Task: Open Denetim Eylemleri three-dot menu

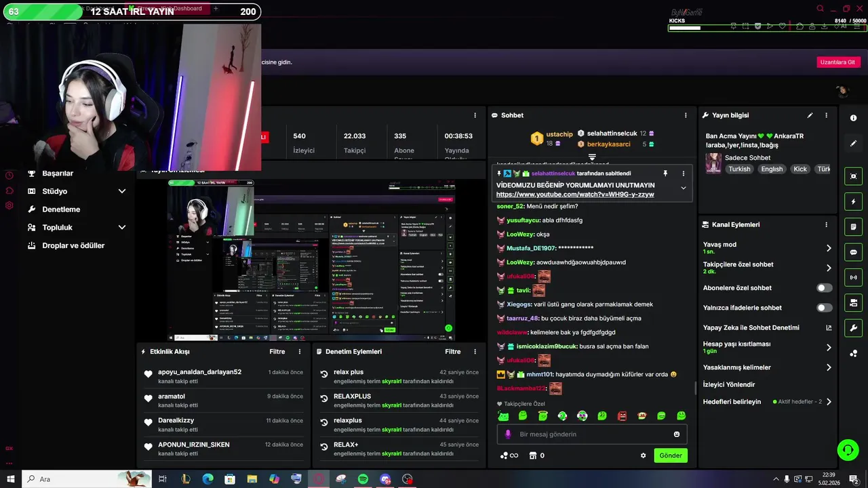Action: tap(475, 352)
